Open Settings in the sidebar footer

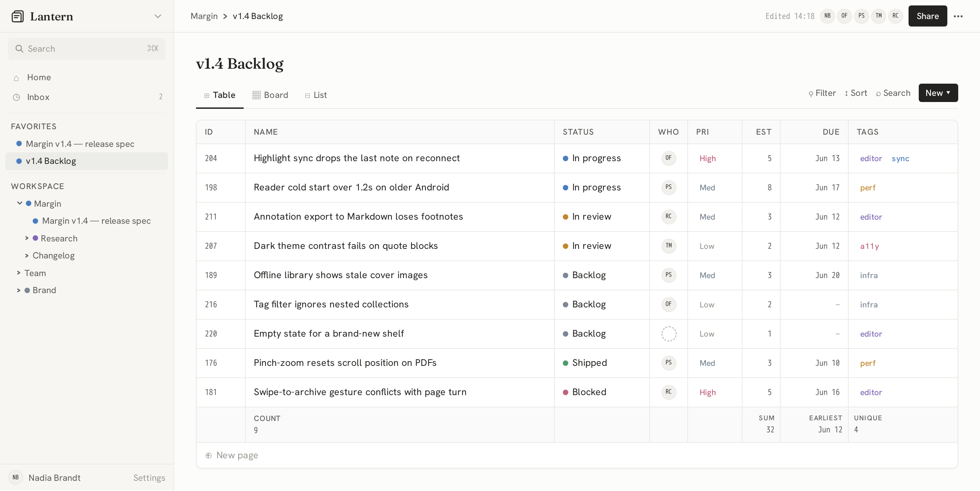point(149,478)
